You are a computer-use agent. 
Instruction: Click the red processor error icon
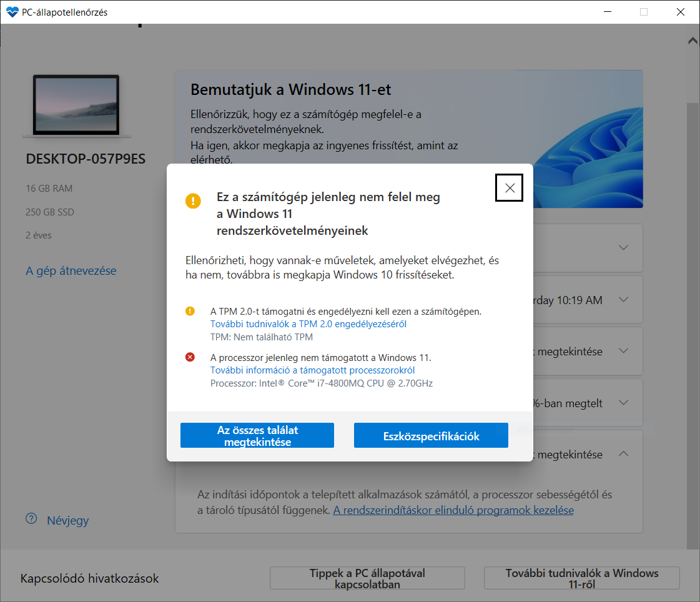[x=190, y=357]
